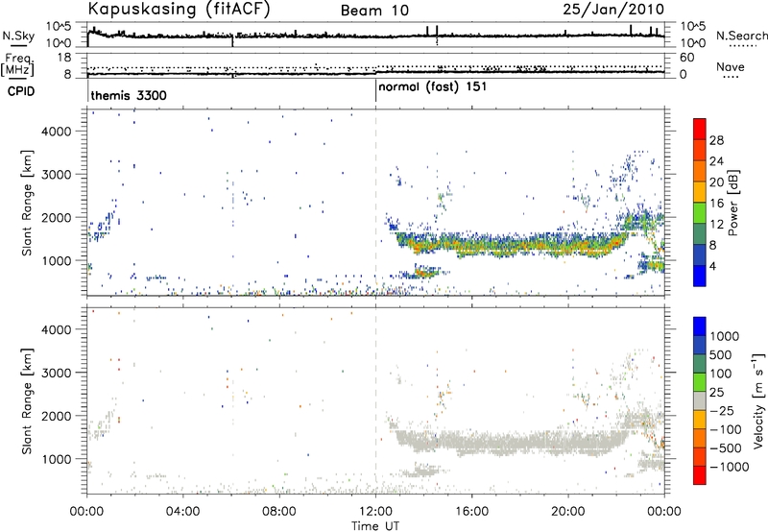The image size is (768, 532).
Task: Click the 'N.Search' legend label
Action: 741,36
